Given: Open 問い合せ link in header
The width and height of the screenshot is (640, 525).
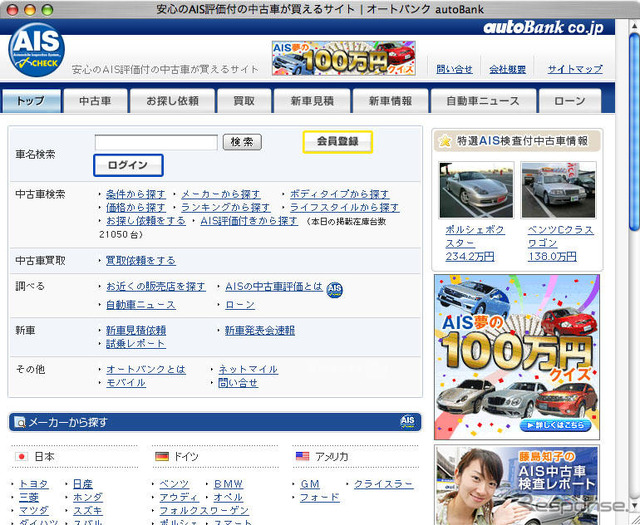Looking at the screenshot, I should (454, 69).
